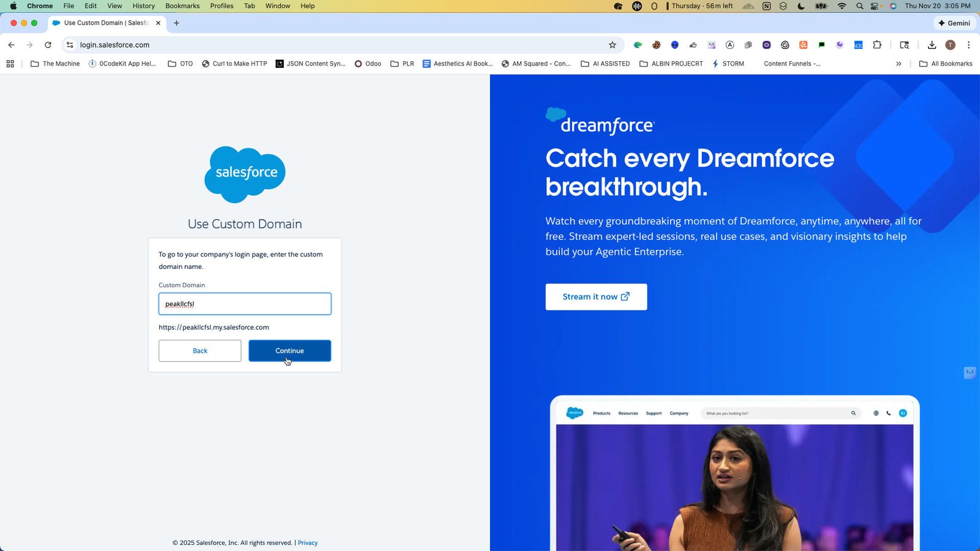Open the Chrome downloads icon
The width and height of the screenshot is (980, 551).
click(x=932, y=45)
